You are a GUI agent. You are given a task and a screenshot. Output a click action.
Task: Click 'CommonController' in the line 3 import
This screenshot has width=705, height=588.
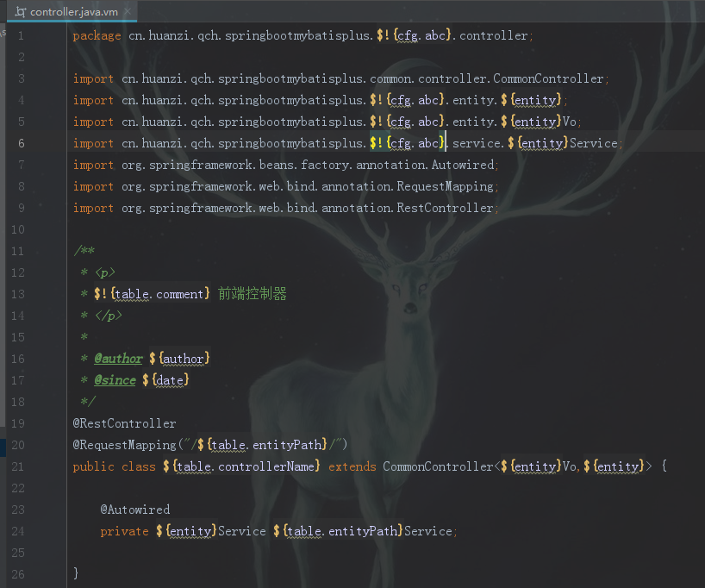pyautogui.click(x=548, y=78)
